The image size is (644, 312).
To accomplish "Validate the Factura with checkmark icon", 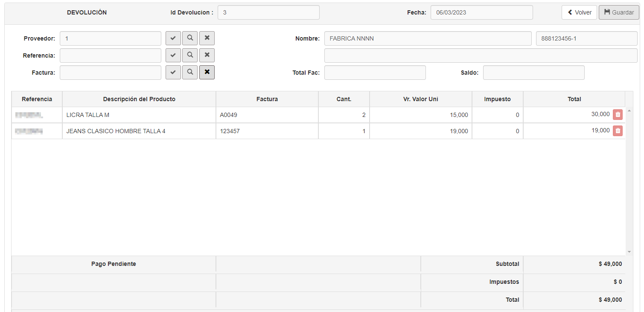I will coord(173,73).
